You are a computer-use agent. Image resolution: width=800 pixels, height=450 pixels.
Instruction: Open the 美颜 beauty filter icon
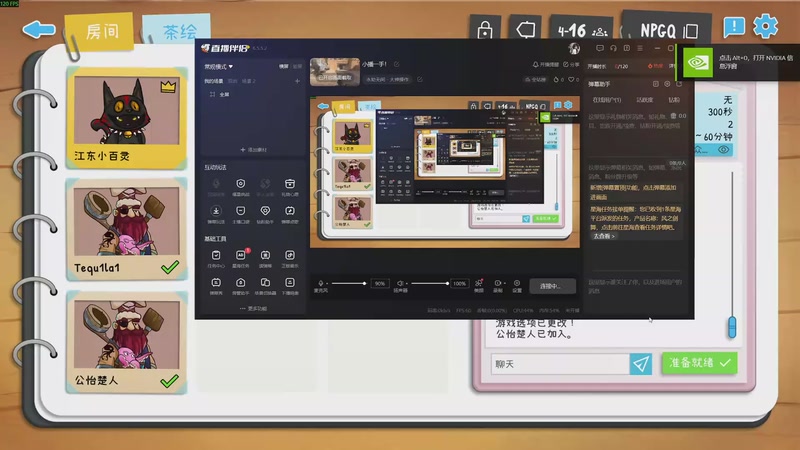click(x=479, y=285)
